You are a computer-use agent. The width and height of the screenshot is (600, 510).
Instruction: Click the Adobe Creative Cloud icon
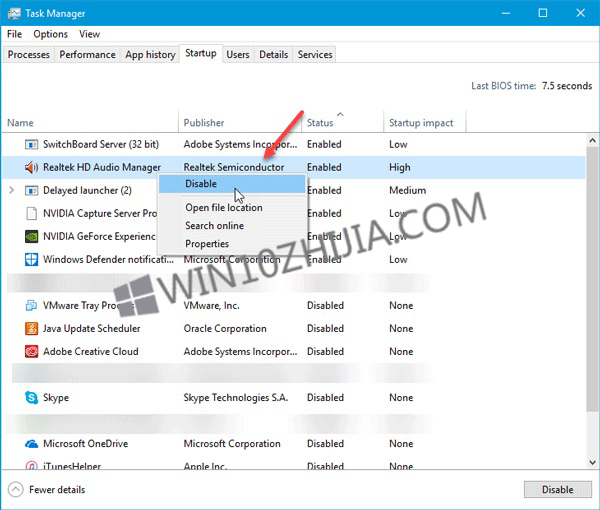pyautogui.click(x=31, y=351)
